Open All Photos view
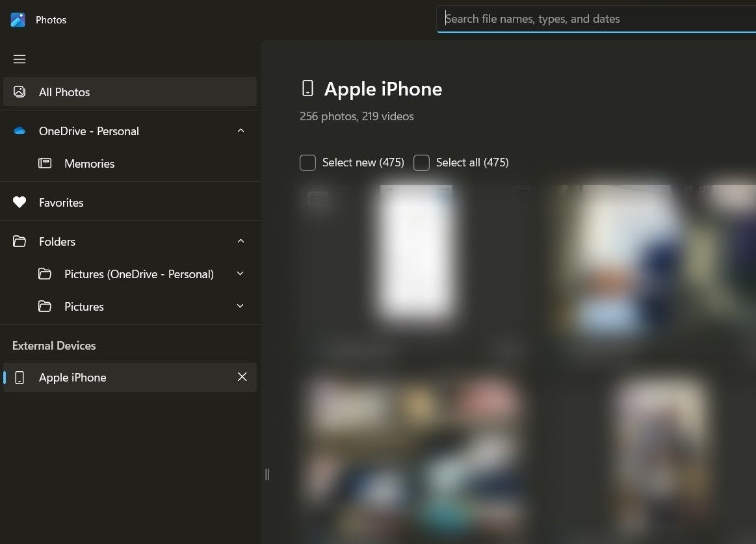This screenshot has height=544, width=756. click(x=130, y=92)
